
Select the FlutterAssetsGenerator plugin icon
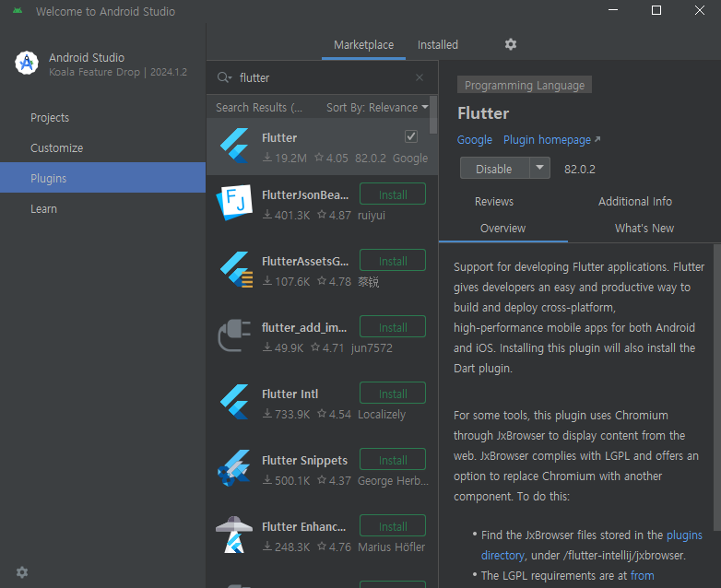(x=236, y=269)
